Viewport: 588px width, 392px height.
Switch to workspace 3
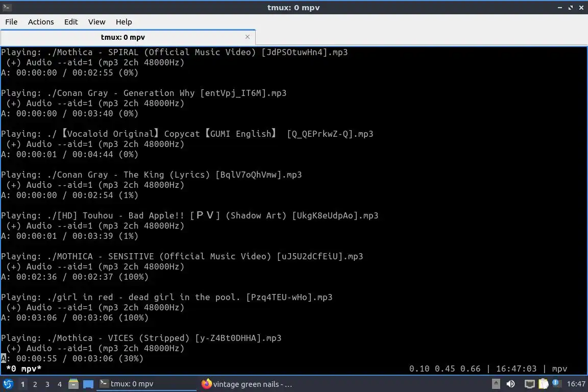(47, 384)
